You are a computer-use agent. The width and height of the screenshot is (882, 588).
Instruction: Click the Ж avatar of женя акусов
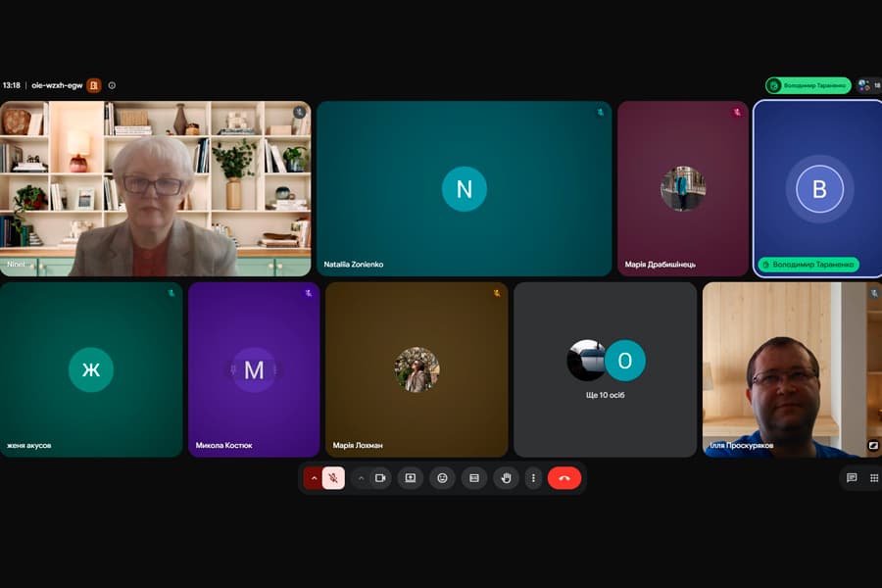coord(91,369)
